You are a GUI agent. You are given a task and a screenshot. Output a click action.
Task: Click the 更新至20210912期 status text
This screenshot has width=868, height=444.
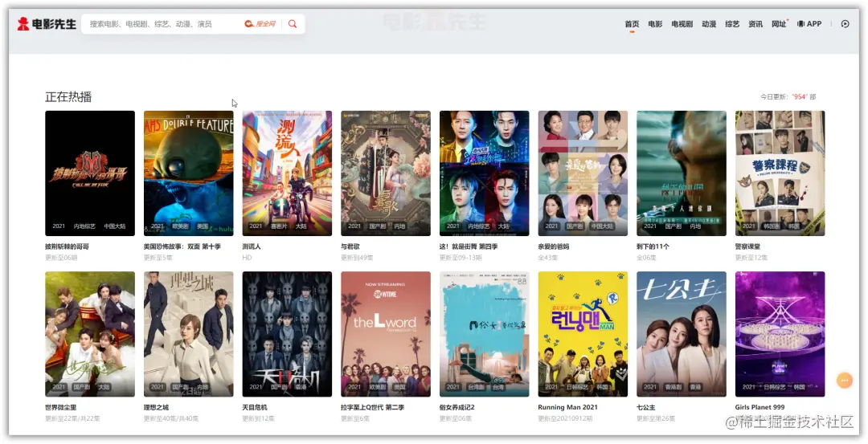coord(565,418)
